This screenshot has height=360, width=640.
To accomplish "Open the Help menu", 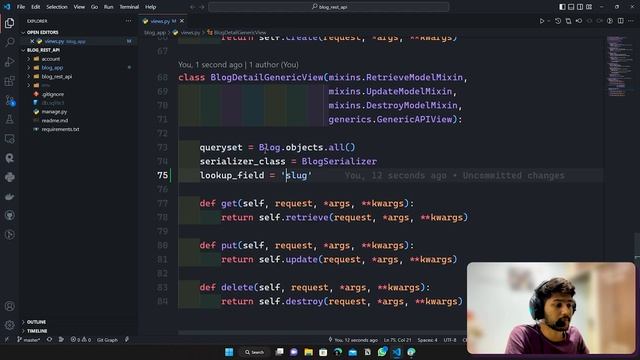I will (x=151, y=7).
